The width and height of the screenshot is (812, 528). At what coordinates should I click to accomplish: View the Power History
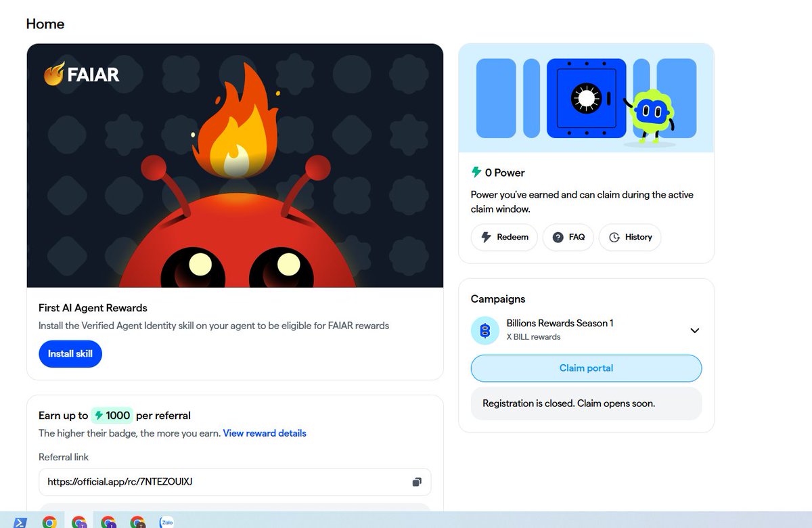coord(630,238)
